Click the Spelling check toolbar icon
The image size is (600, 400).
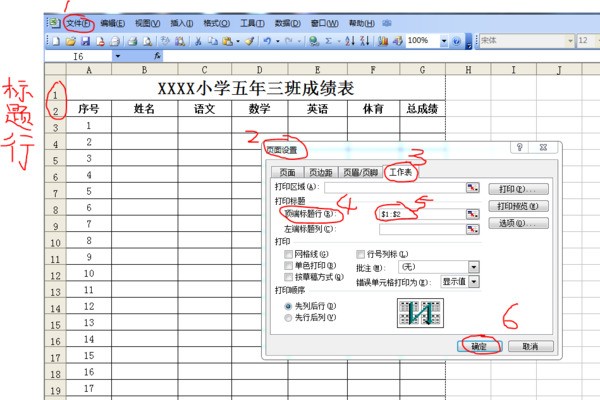click(x=165, y=41)
